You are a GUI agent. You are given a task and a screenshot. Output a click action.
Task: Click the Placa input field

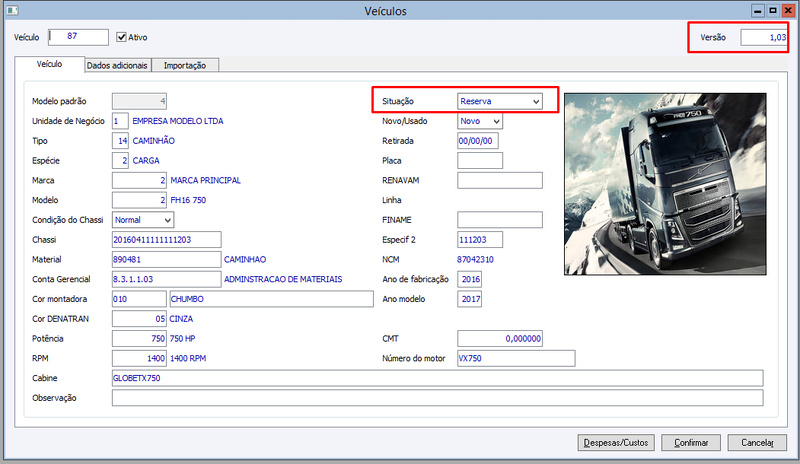(480, 161)
